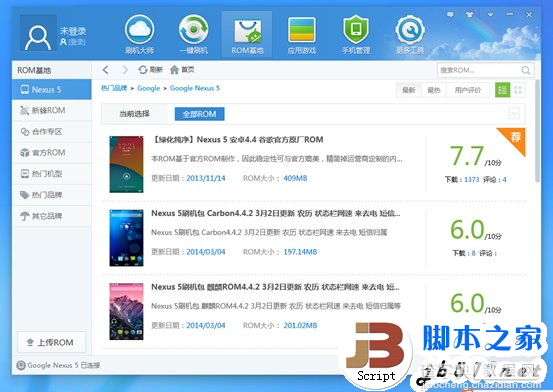
Task: Open the 刷机大师 cloud icon
Action: tap(139, 34)
